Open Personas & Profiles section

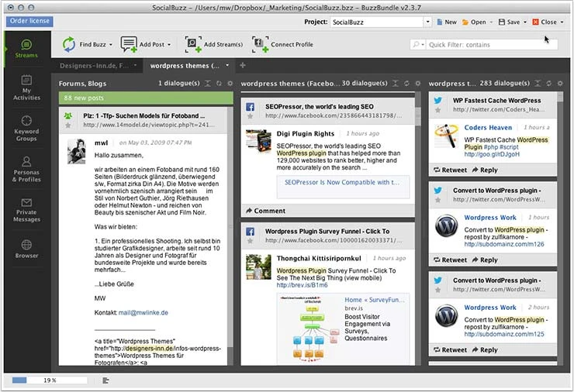point(26,170)
